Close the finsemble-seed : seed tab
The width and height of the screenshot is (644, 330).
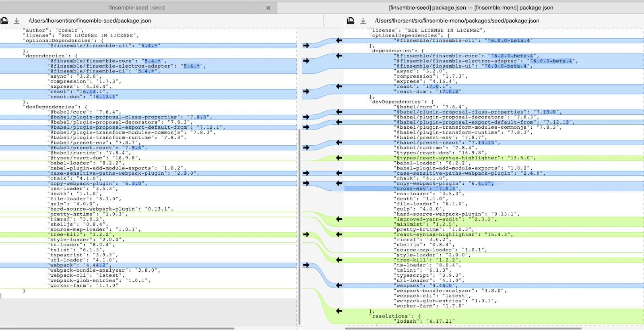268,8
